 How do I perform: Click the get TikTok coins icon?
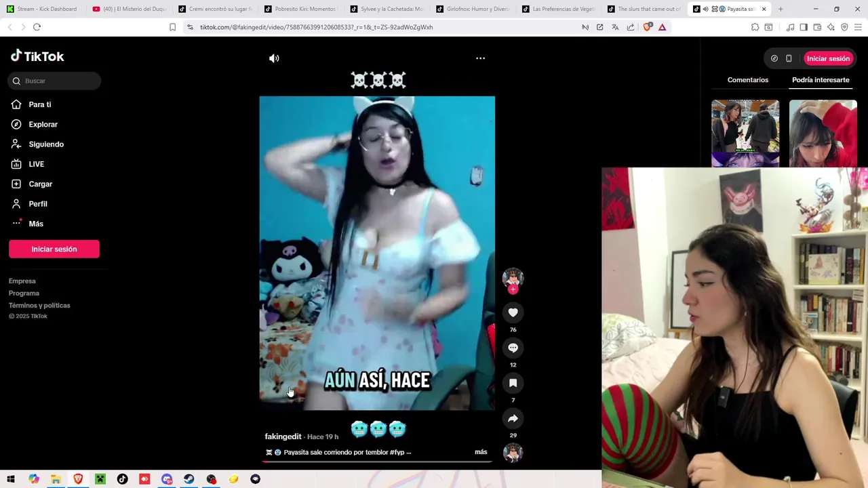click(774, 58)
